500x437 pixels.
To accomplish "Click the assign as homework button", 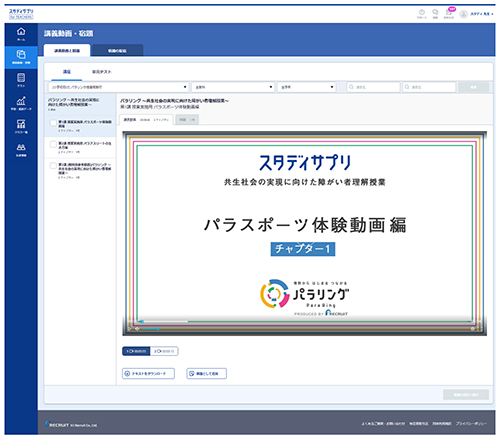I will click(207, 374).
